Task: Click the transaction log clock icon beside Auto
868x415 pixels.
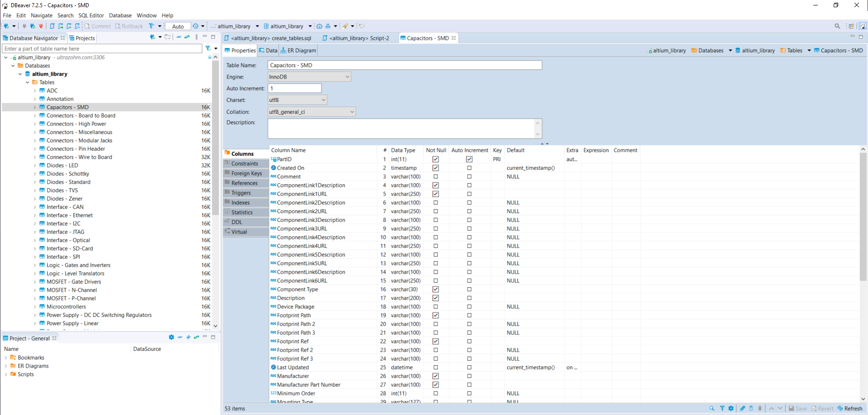Action: click(195, 26)
